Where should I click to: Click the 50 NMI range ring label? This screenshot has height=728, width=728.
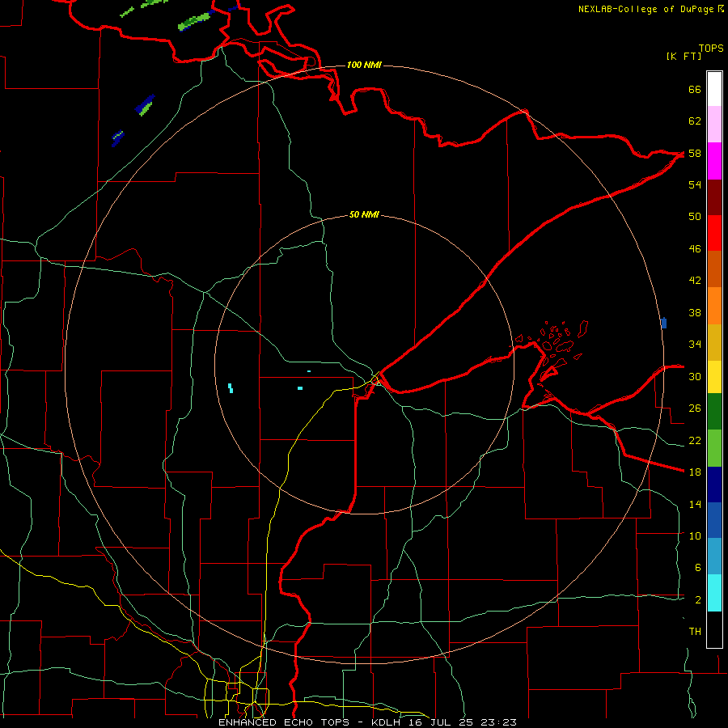click(x=364, y=214)
